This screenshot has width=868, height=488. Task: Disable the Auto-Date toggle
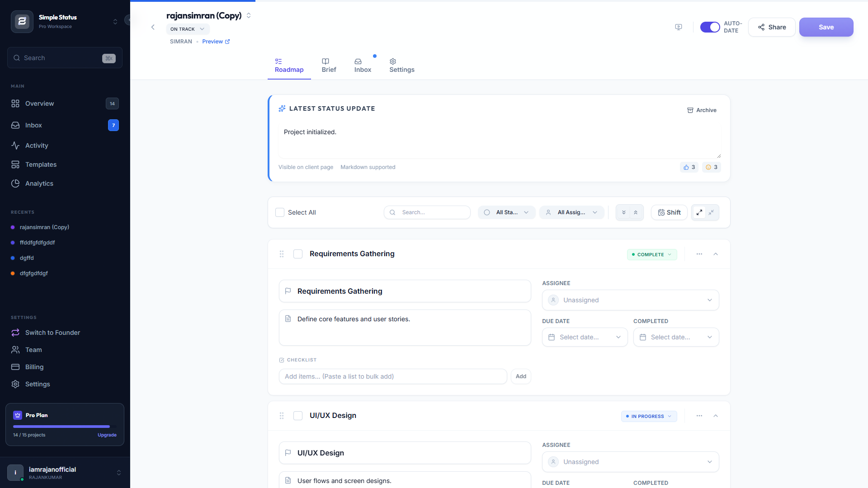point(710,27)
